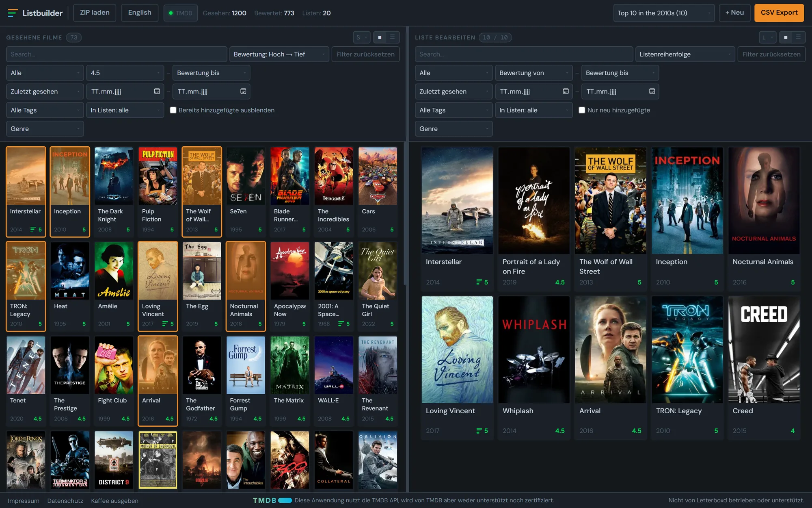Switch list editor panel to list view
This screenshot has width=812, height=508.
click(x=799, y=37)
